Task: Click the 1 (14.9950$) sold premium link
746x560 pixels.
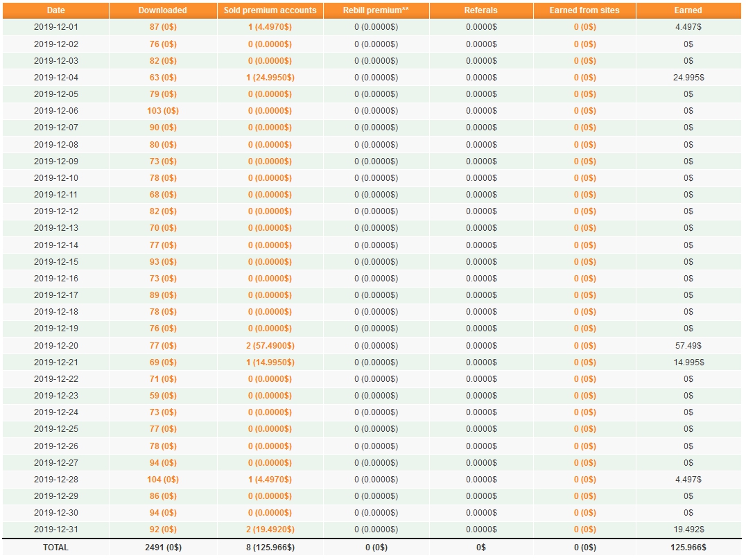Action: click(270, 362)
